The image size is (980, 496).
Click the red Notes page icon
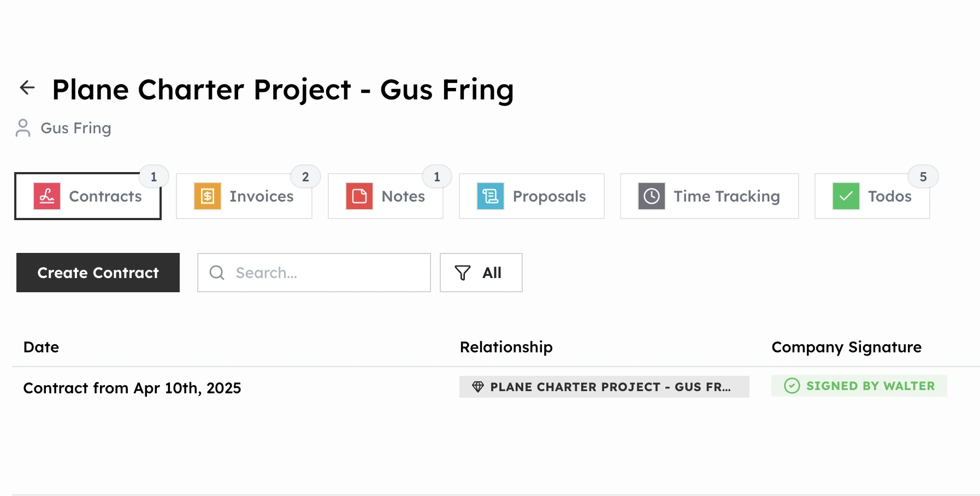[359, 196]
